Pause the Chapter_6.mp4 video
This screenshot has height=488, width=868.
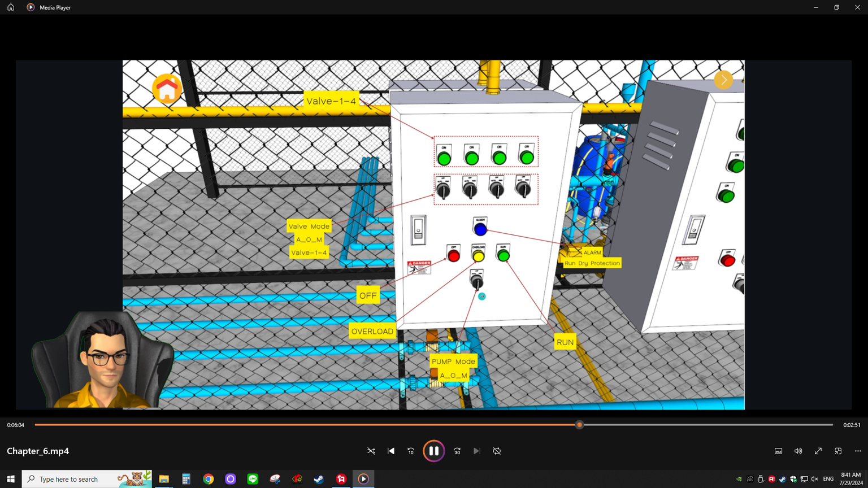coord(434,451)
